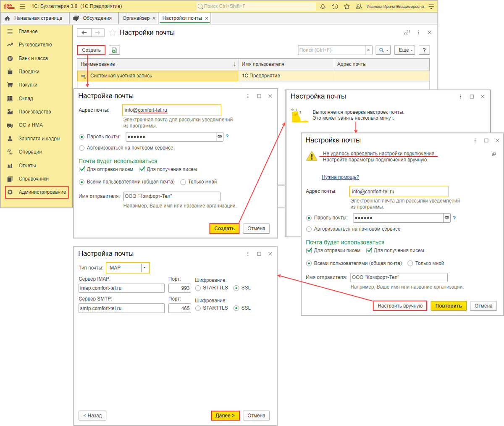Click < Назад button
This screenshot has width=504, height=426.
[x=92, y=415]
